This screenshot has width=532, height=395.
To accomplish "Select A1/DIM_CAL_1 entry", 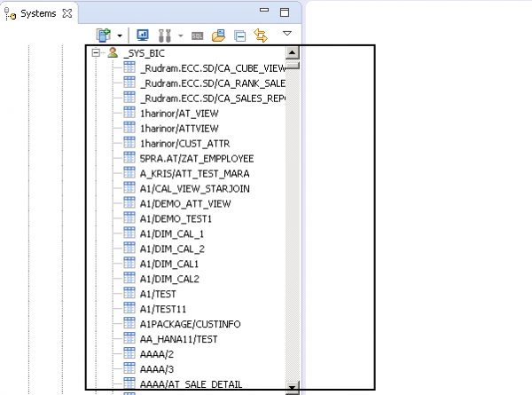I will (172, 233).
